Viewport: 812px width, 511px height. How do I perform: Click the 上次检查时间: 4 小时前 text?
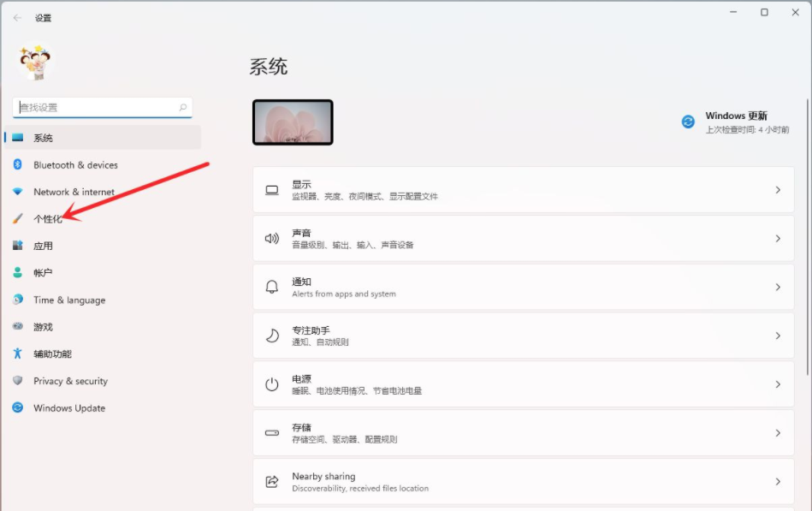pyautogui.click(x=747, y=129)
